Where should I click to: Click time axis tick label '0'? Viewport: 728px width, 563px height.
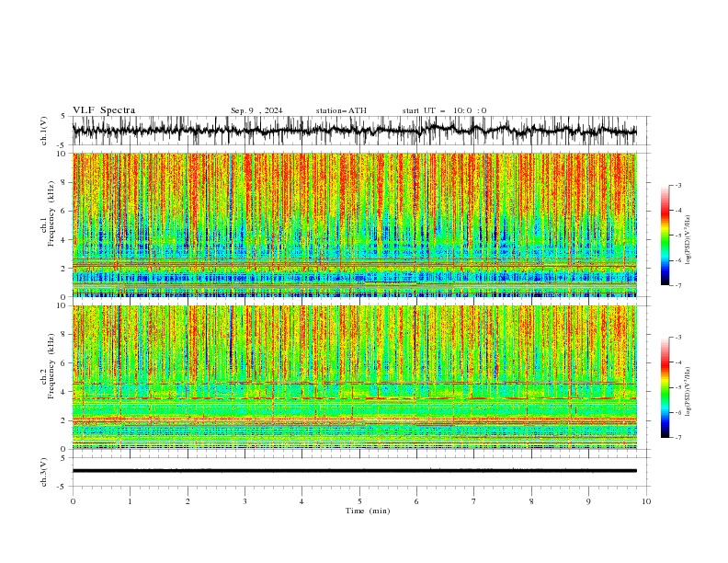[73, 501]
